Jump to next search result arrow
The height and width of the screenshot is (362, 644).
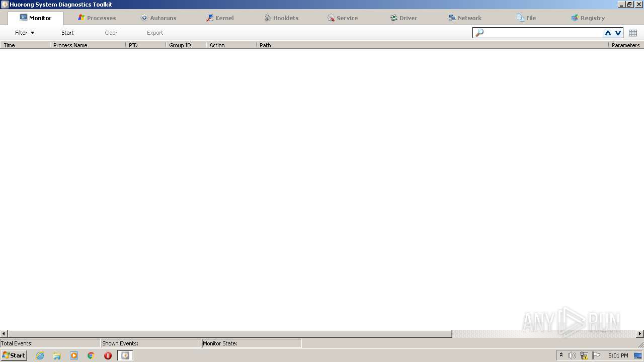point(618,33)
